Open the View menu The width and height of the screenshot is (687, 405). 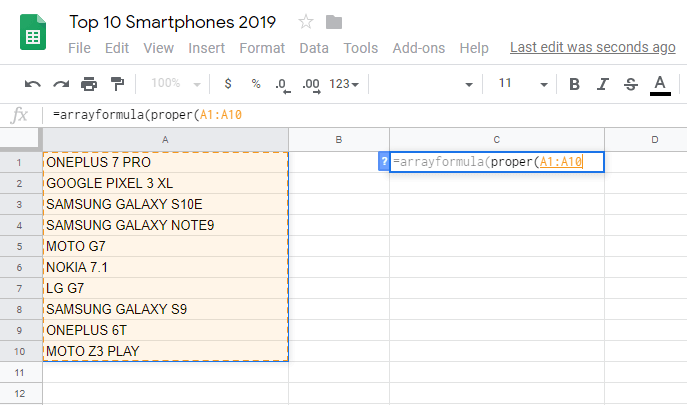[x=159, y=48]
